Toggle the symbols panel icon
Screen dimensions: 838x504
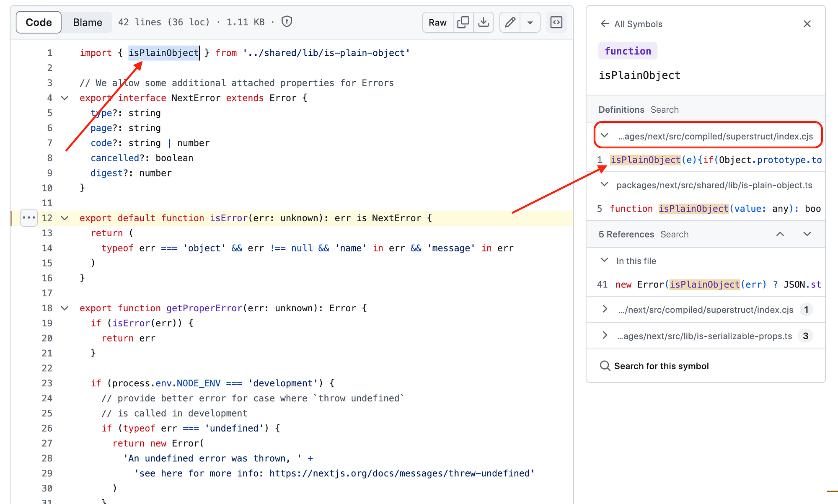(556, 22)
